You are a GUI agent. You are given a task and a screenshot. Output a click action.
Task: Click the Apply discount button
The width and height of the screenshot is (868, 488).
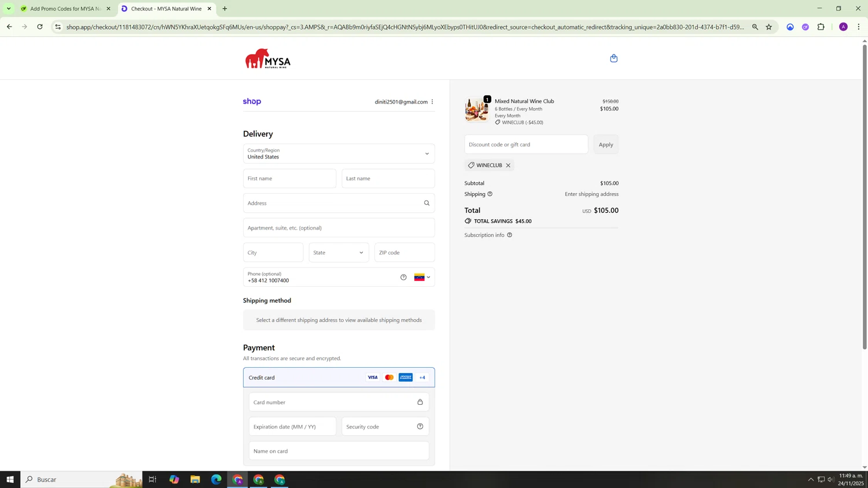[606, 145]
